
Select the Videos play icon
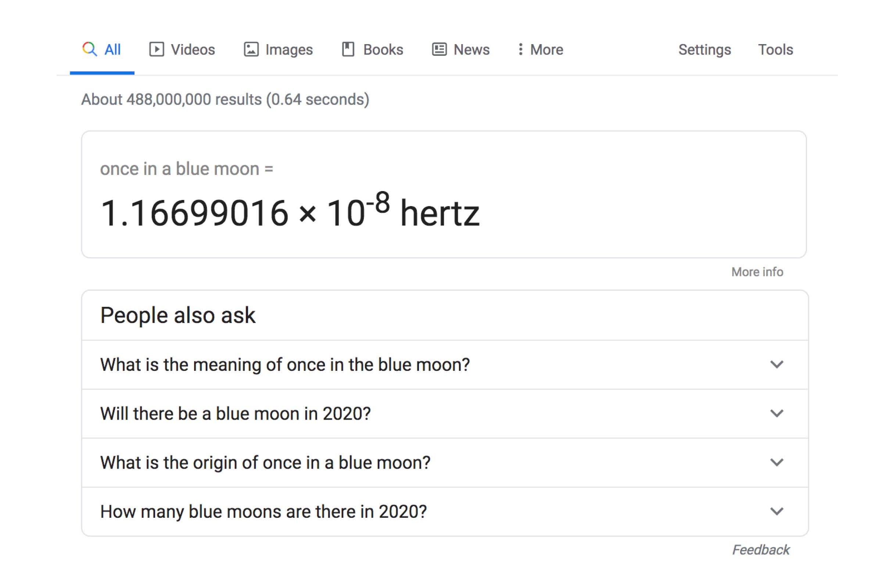pos(157,49)
